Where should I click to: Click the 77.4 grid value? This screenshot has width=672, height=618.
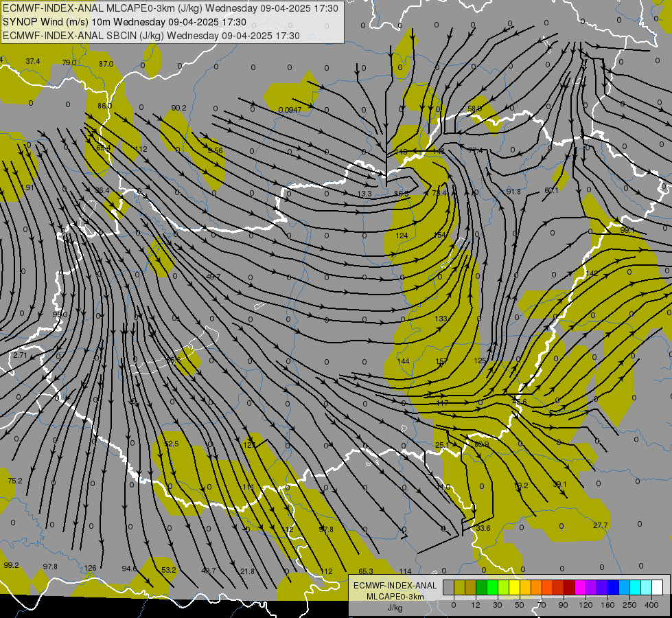point(475,150)
